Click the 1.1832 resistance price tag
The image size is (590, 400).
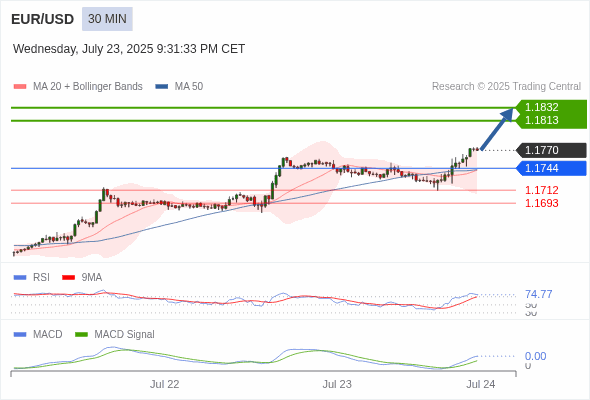point(541,107)
